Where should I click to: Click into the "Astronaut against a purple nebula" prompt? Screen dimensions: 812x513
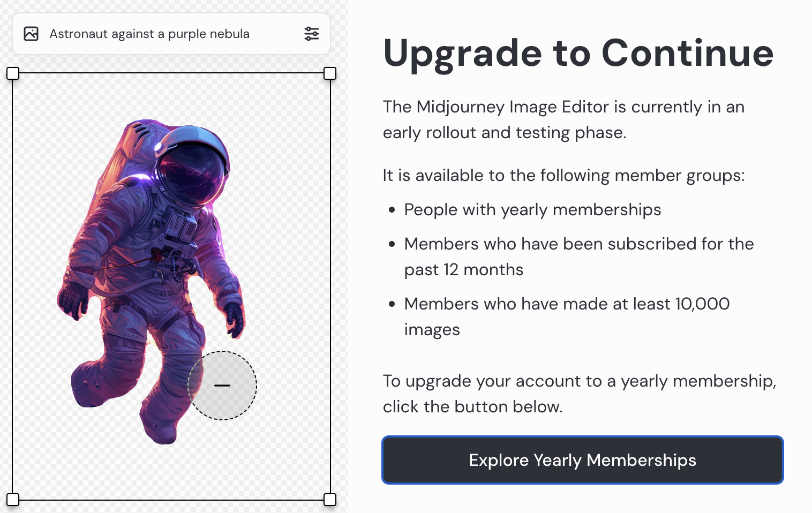pos(149,34)
